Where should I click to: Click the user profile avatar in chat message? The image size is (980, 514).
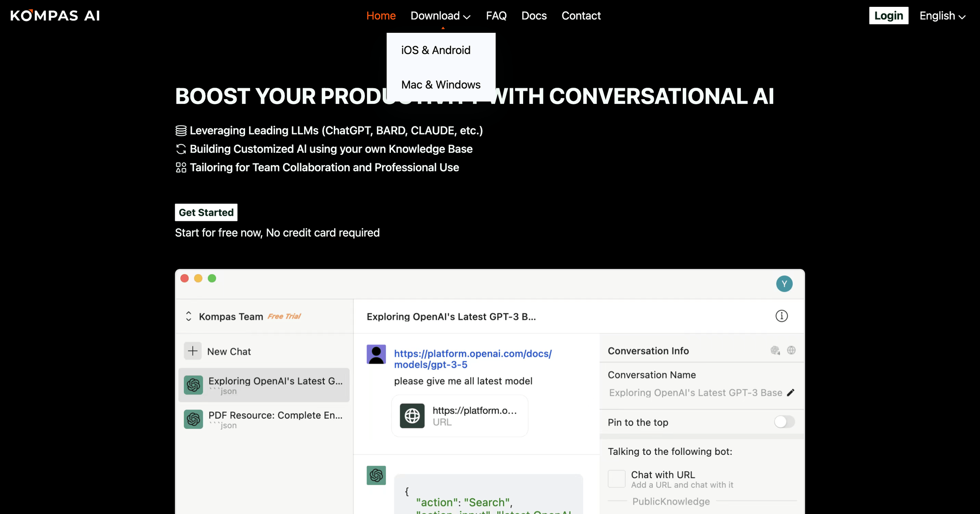pyautogui.click(x=376, y=354)
